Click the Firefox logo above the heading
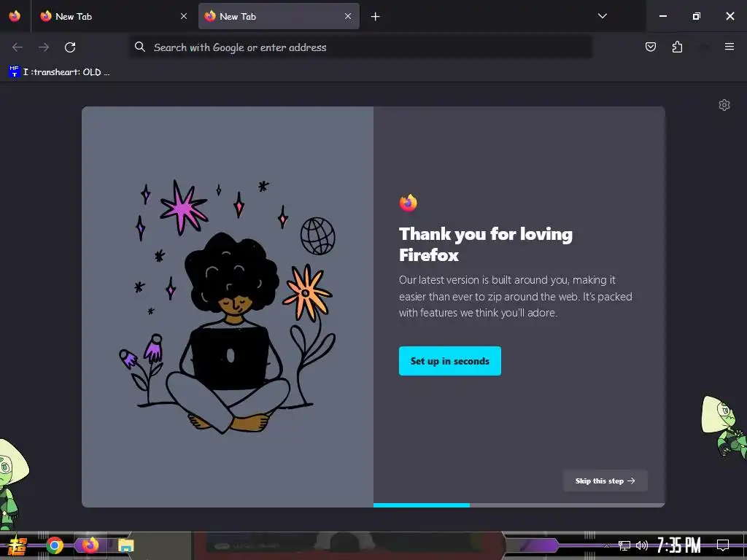The width and height of the screenshot is (747, 560). click(x=409, y=203)
